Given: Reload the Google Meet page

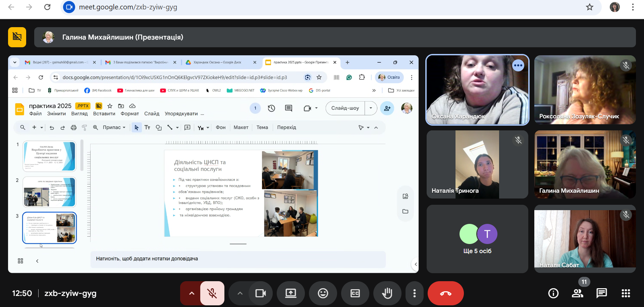Looking at the screenshot, I should click(x=47, y=7).
